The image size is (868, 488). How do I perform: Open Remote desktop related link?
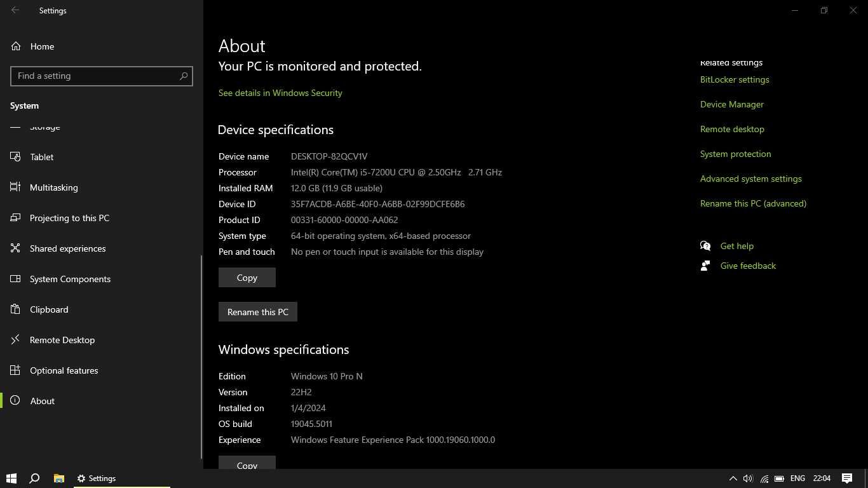(732, 129)
